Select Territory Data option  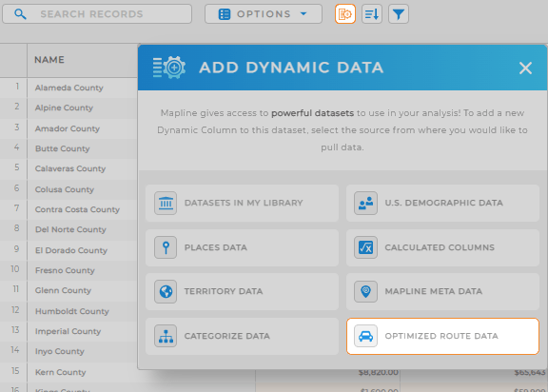[242, 292]
